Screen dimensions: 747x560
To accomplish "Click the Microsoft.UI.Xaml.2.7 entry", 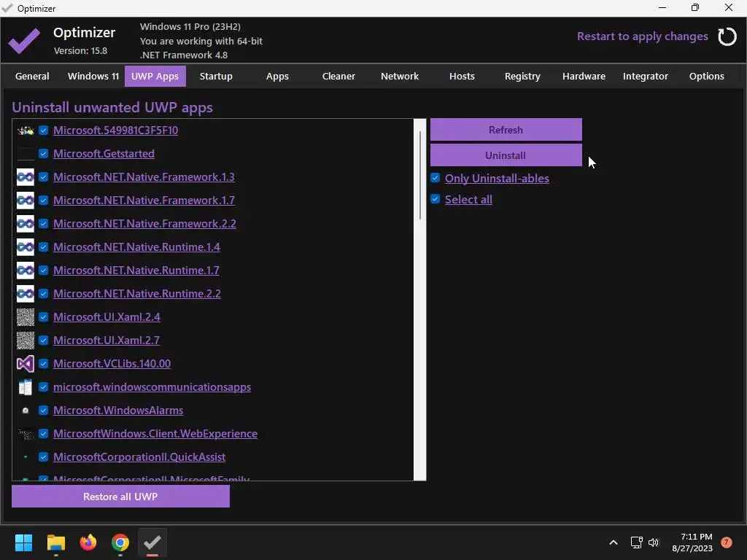I will tap(107, 341).
